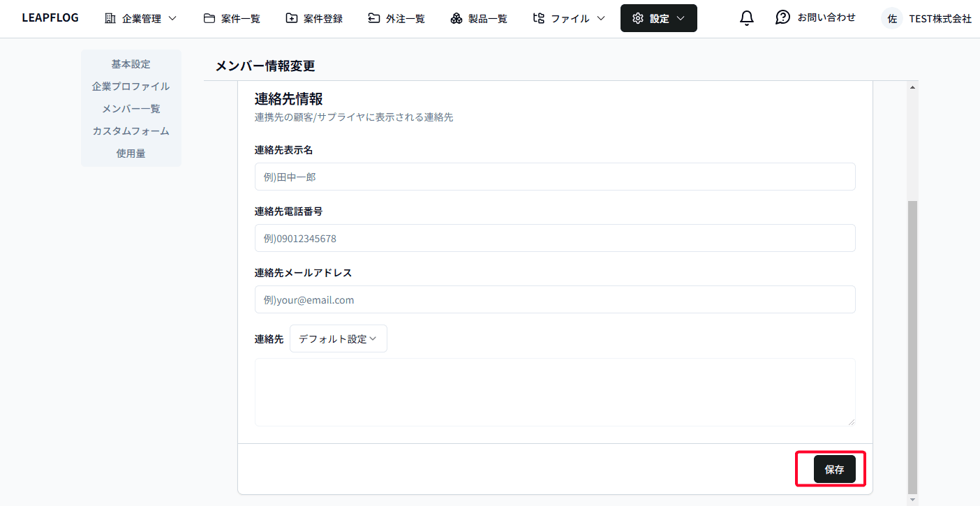Open the 使用量 sidebar link

(131, 154)
